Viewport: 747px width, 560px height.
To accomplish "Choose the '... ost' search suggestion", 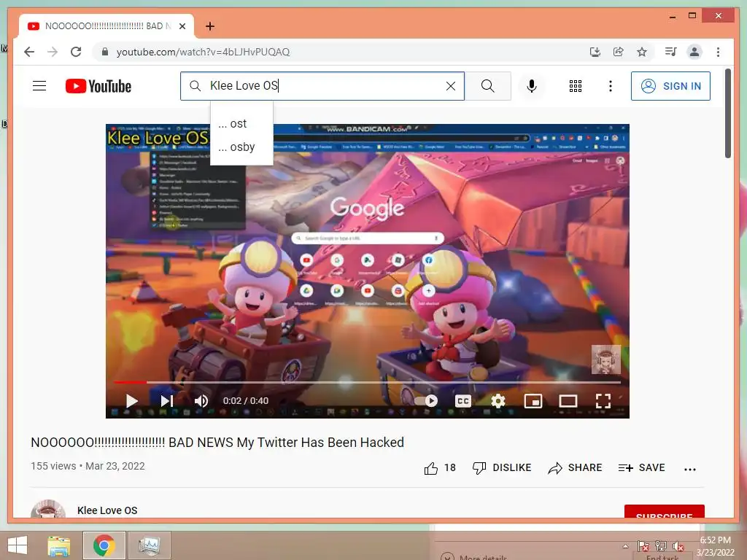I will pyautogui.click(x=241, y=124).
